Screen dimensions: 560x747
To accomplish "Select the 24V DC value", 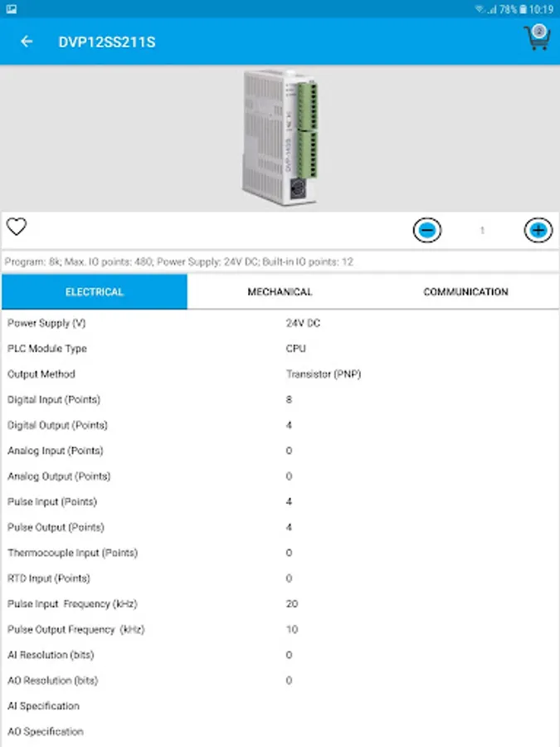I will (x=303, y=323).
